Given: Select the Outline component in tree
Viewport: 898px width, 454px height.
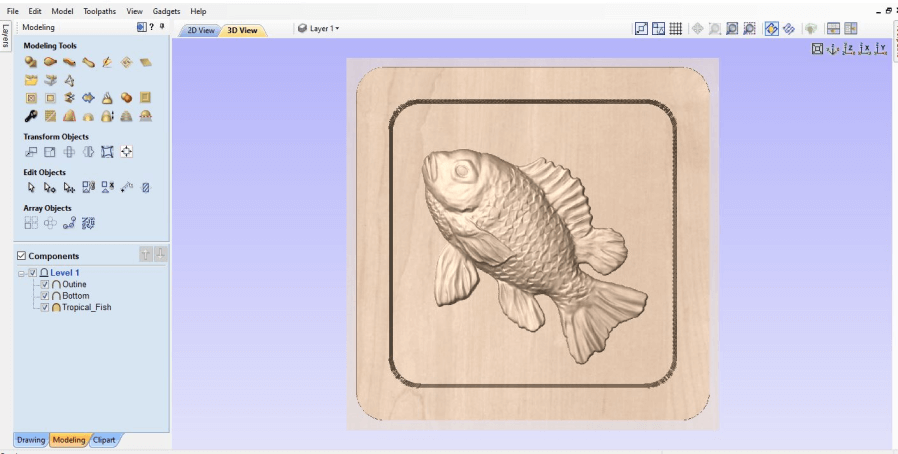Looking at the screenshot, I should click(x=74, y=285).
